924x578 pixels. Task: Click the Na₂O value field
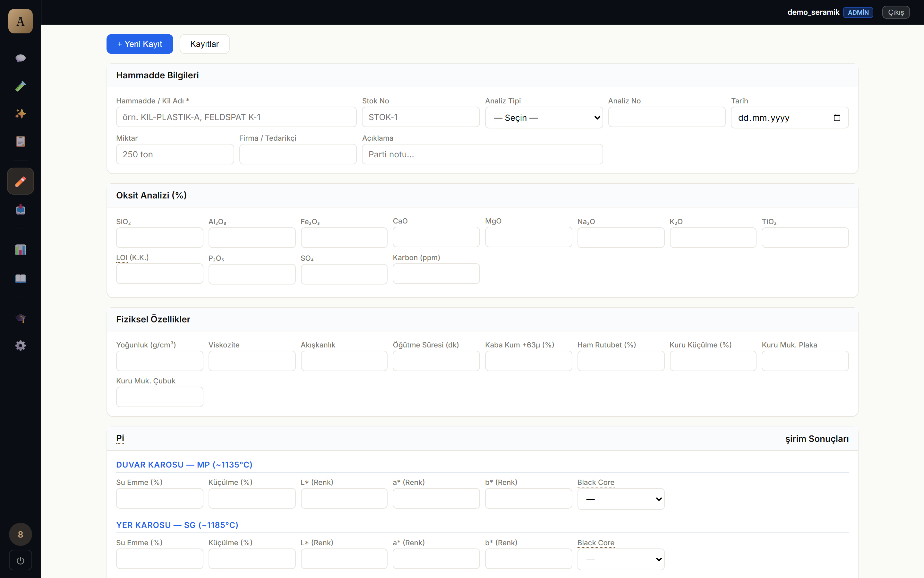[x=621, y=238]
